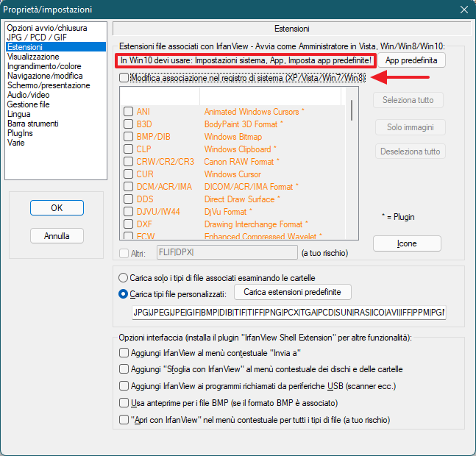The width and height of the screenshot is (476, 456).
Task: Confirm settings with OK button
Action: click(x=57, y=208)
